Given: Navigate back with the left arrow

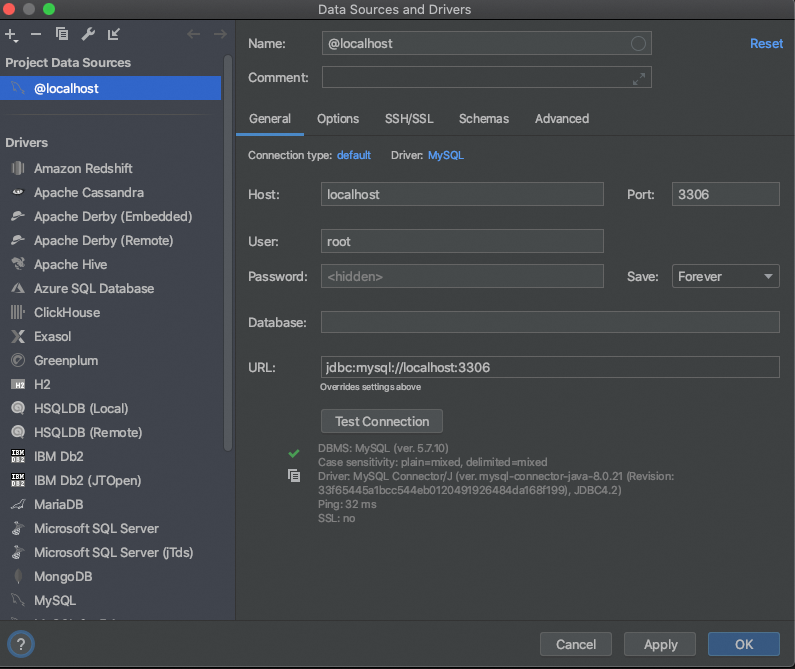Looking at the screenshot, I should [194, 34].
